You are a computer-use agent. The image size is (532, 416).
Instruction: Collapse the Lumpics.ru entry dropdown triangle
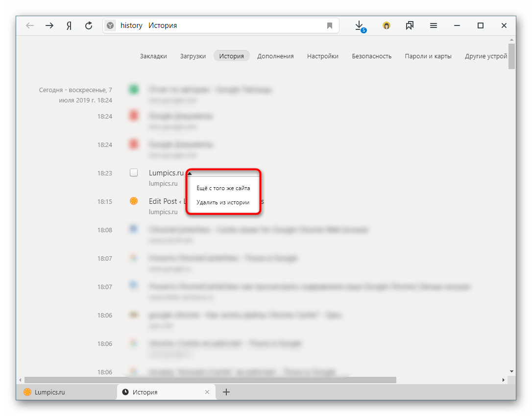[190, 173]
